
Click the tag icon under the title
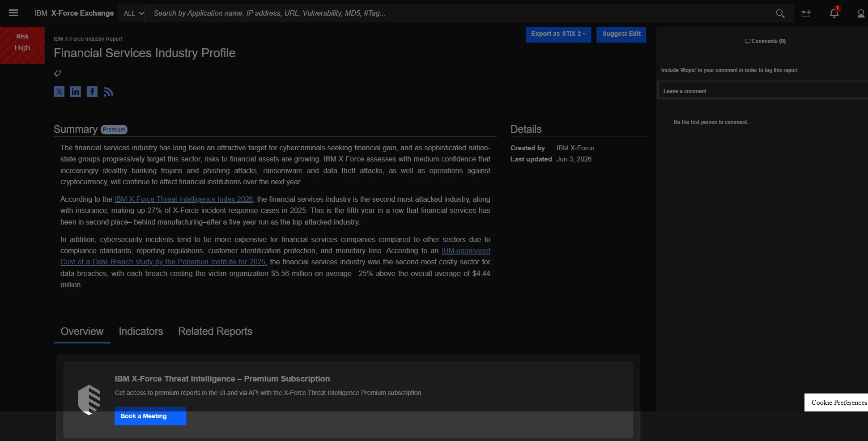point(57,73)
